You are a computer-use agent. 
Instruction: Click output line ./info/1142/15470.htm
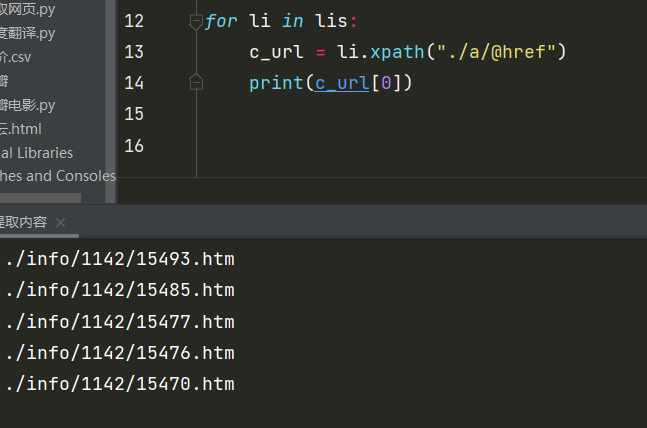pyautogui.click(x=120, y=384)
